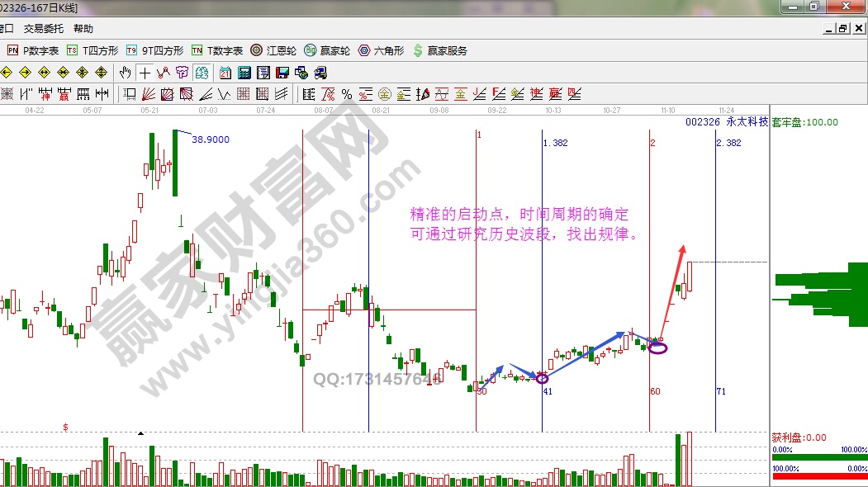Open the 六角形 tool

click(x=381, y=50)
